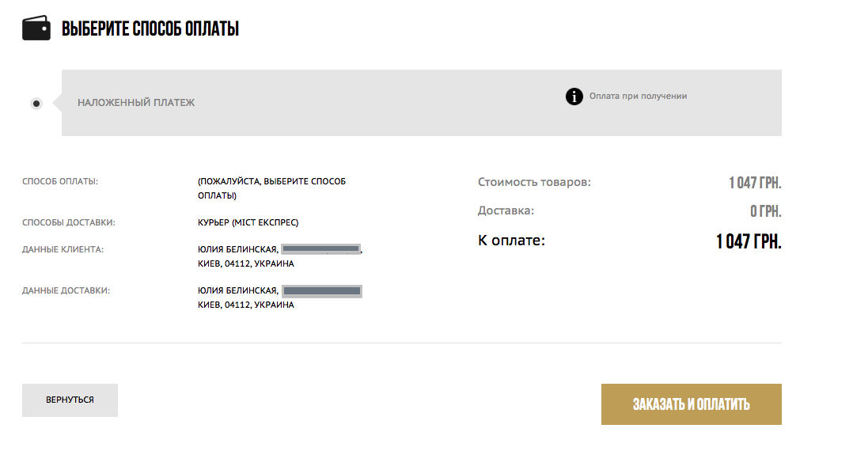This screenshot has height=451, width=868.
Task: Click the Данные клиента label
Action: 63,250
